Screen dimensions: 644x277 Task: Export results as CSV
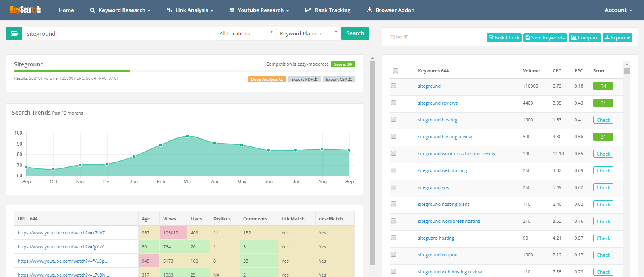click(x=338, y=80)
